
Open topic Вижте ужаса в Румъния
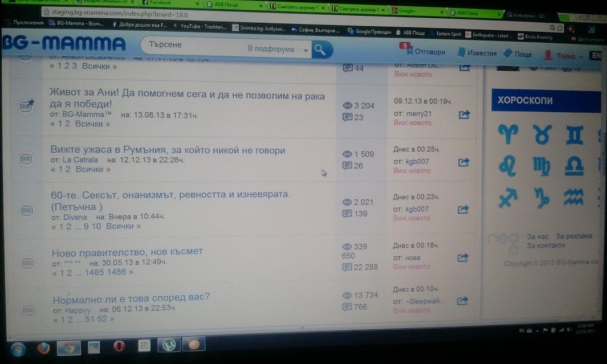(168, 150)
